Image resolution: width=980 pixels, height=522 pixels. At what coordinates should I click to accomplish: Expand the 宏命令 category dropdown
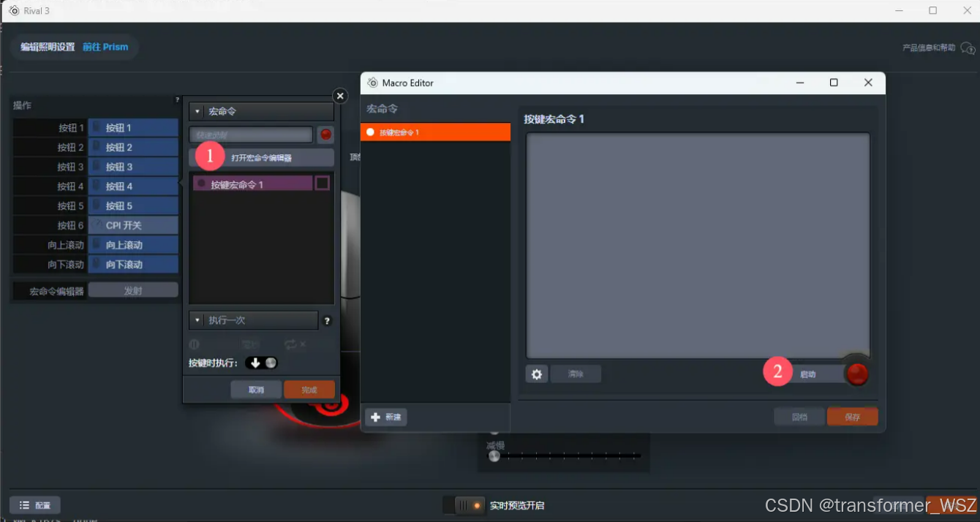[x=262, y=111]
